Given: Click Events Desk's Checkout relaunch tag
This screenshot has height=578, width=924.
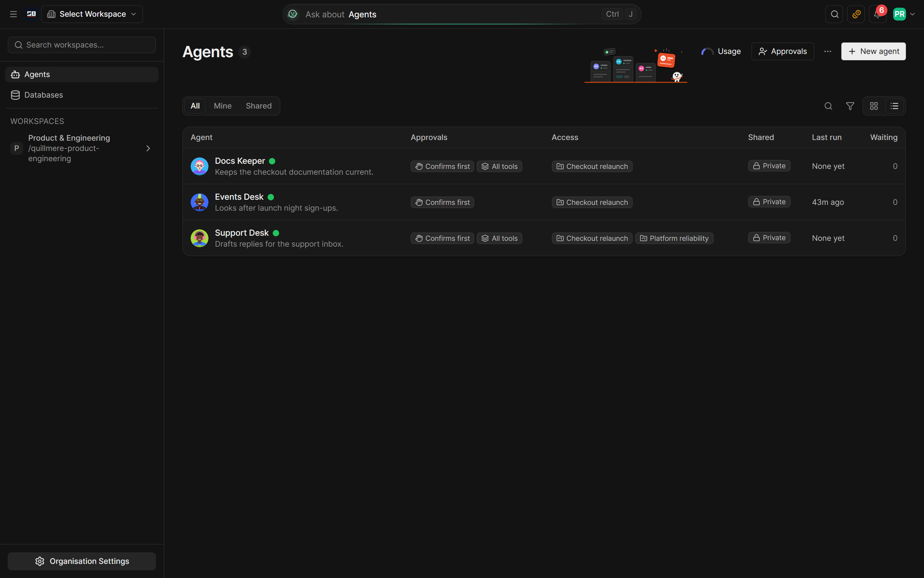Looking at the screenshot, I should pyautogui.click(x=592, y=202).
